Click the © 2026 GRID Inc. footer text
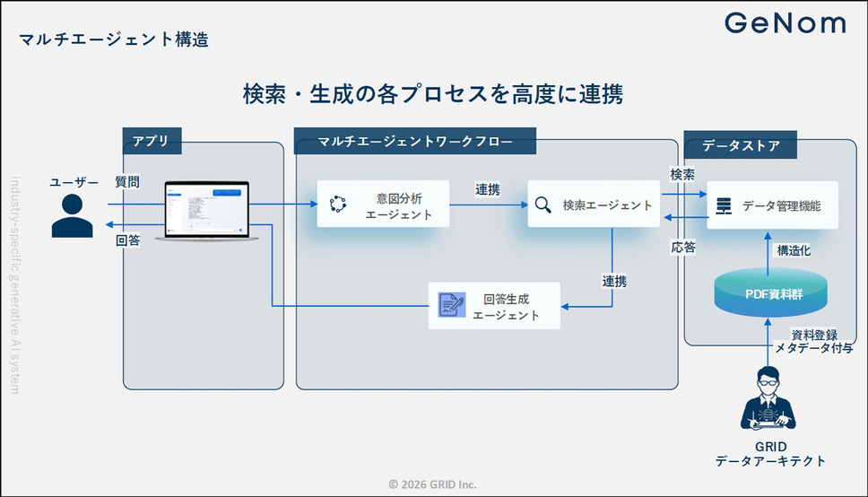This screenshot has width=868, height=497. coord(433,484)
